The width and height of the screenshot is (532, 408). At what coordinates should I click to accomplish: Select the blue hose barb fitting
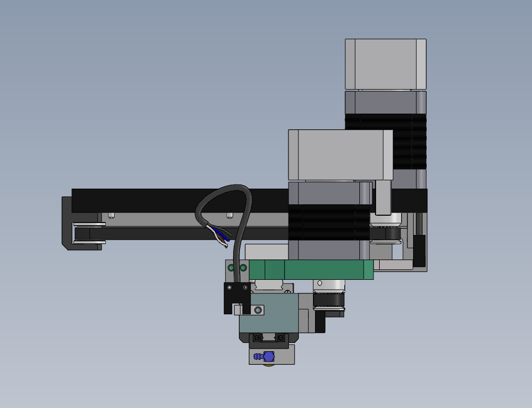click(x=264, y=356)
